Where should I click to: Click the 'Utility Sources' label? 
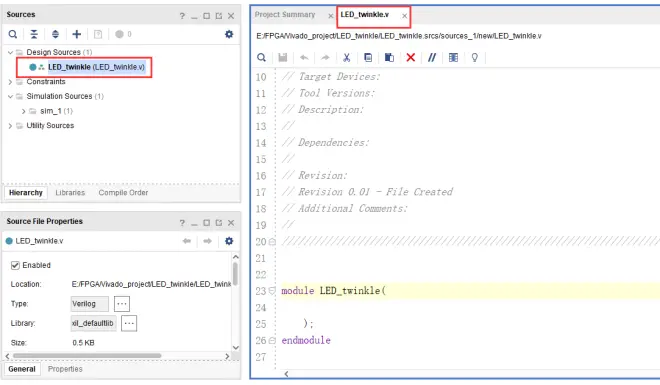[x=50, y=126]
